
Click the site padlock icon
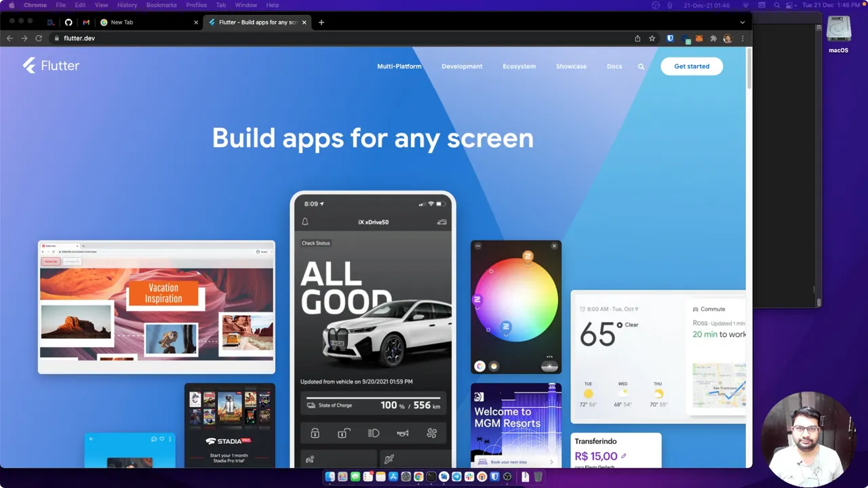pos(57,39)
